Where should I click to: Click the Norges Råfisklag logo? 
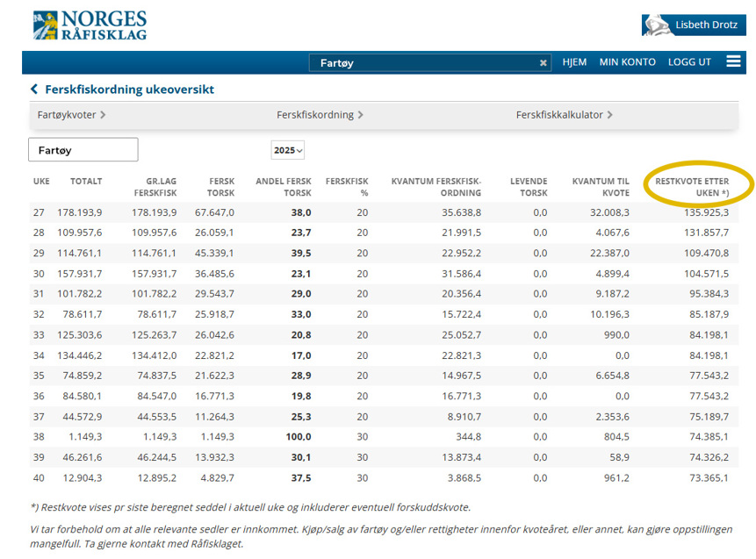click(x=90, y=25)
